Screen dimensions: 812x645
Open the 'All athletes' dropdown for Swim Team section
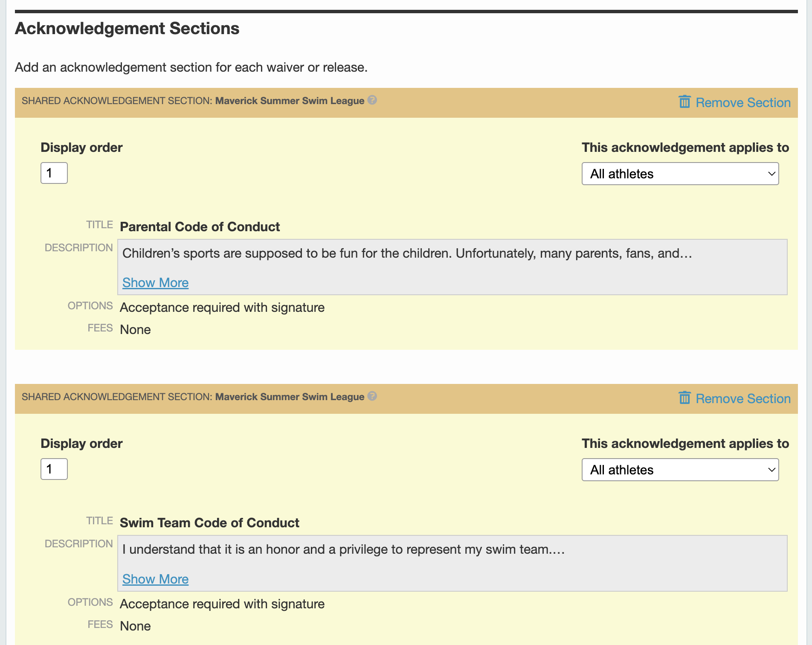tap(680, 470)
